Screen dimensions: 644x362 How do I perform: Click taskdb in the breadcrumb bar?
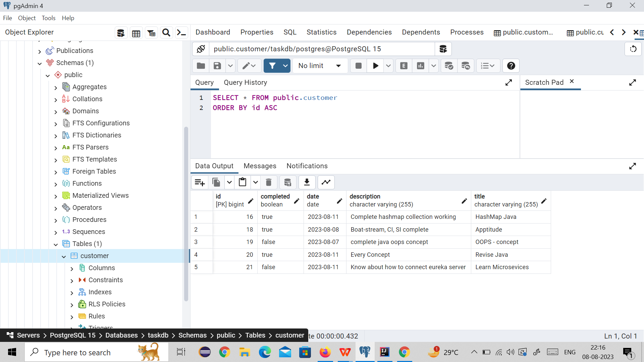point(158,335)
